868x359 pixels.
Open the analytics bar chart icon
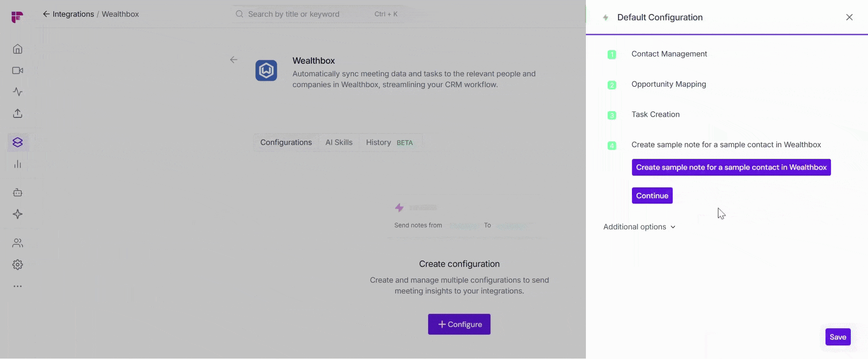pyautogui.click(x=18, y=164)
